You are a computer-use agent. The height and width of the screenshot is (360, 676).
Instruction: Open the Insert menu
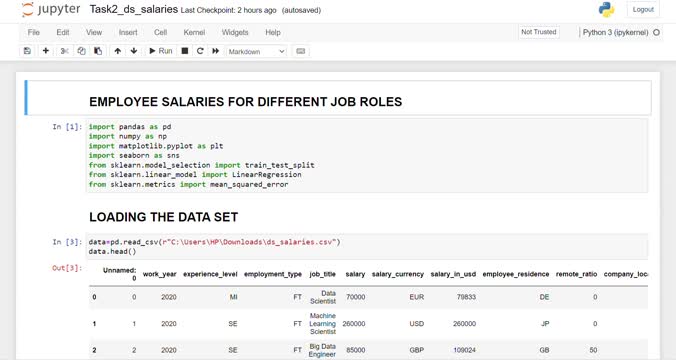(128, 32)
